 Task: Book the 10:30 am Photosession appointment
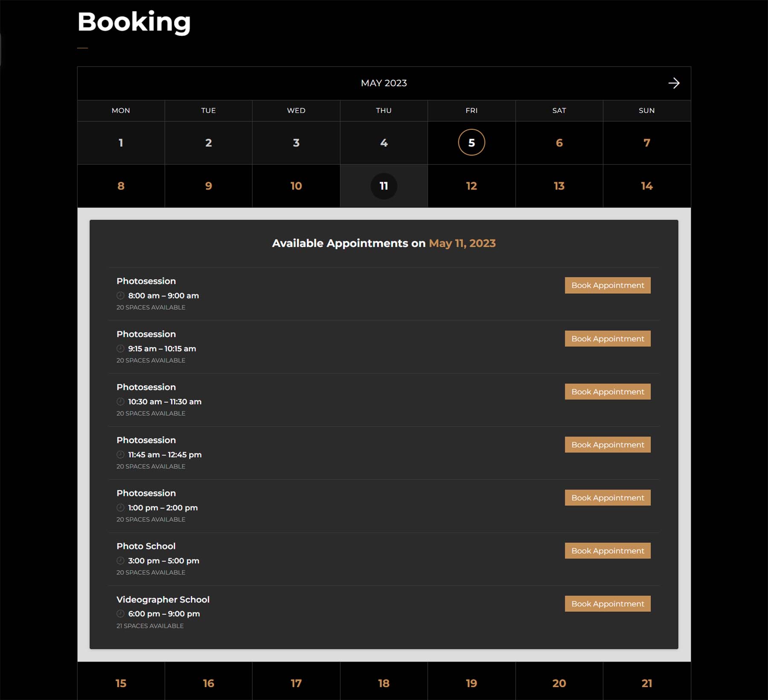[x=608, y=391]
